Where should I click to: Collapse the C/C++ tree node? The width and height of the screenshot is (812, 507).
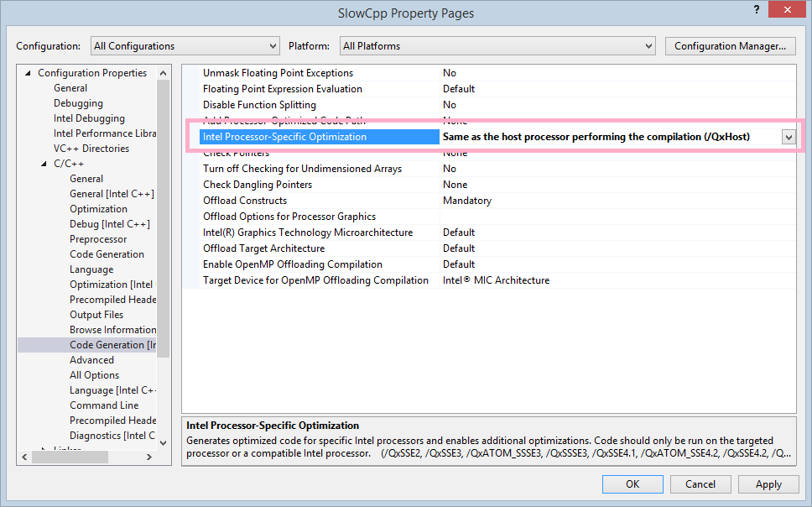tap(44, 164)
